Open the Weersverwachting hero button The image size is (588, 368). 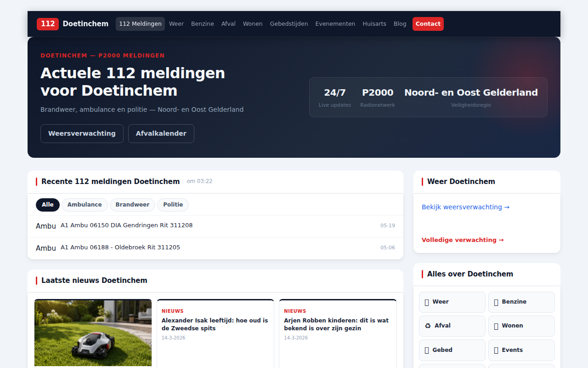tap(82, 133)
